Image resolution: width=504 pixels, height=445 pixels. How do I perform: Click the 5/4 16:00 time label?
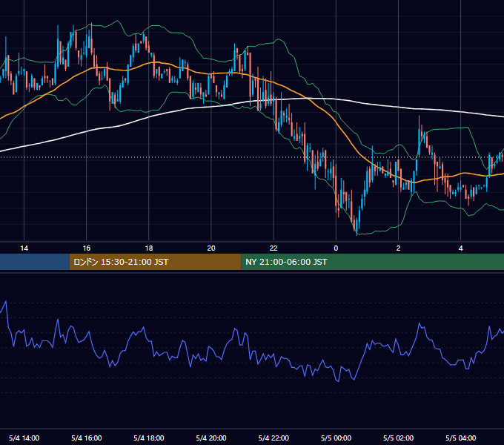87,438
